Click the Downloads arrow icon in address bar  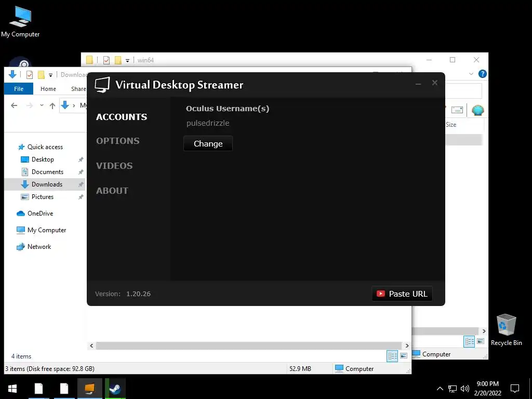coord(65,105)
